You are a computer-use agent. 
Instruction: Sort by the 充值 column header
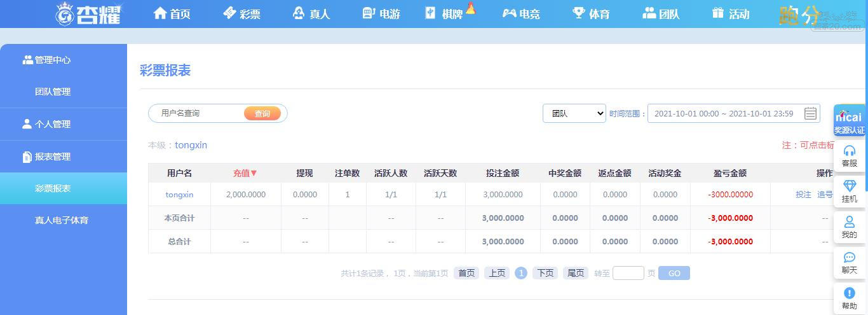click(x=245, y=173)
